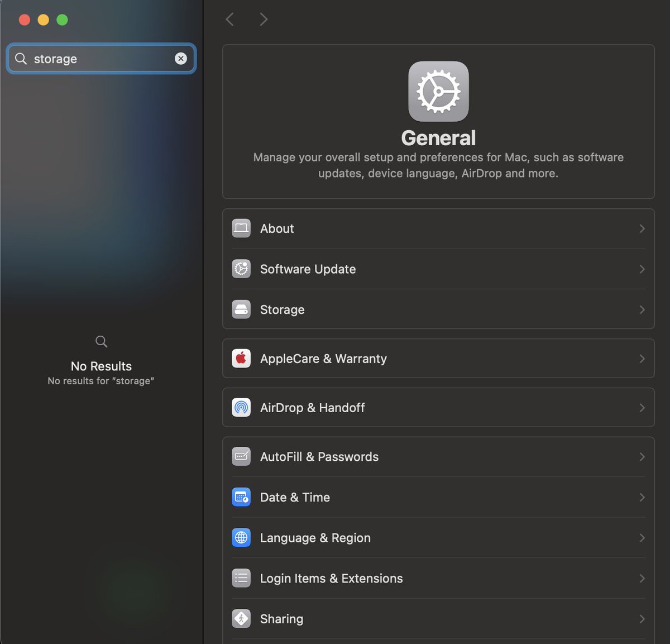This screenshot has width=670, height=644.
Task: Expand the Sharing row chevron
Action: click(642, 619)
